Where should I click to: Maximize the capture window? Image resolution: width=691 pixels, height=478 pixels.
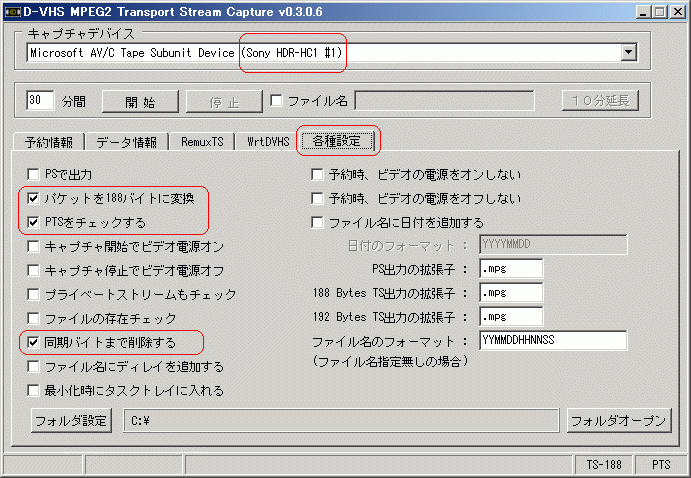coord(660,12)
